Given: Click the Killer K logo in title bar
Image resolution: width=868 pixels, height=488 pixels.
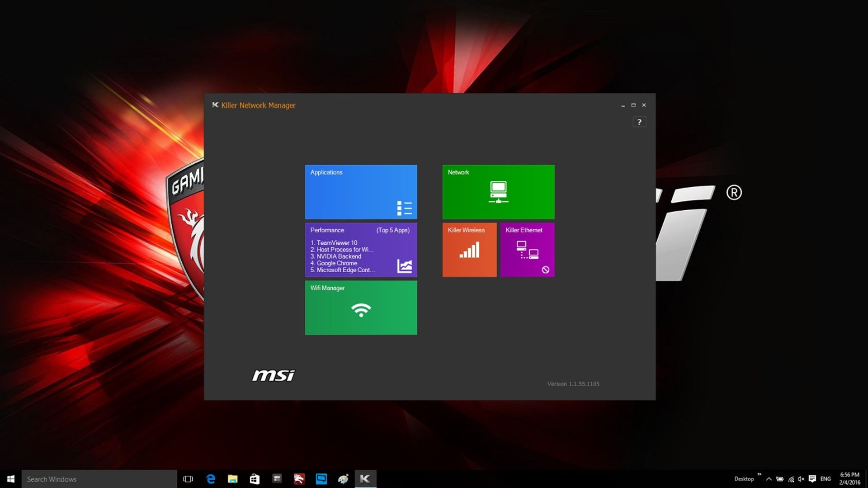Looking at the screenshot, I should [215, 105].
